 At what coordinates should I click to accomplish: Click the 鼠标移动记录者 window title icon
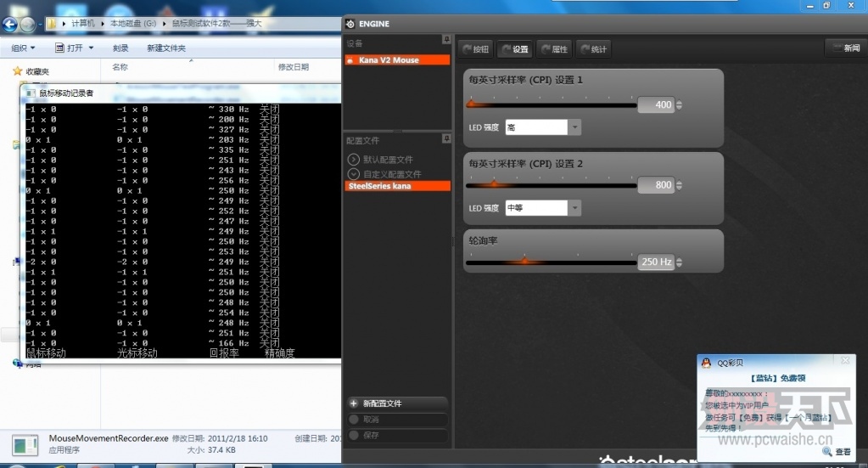31,93
